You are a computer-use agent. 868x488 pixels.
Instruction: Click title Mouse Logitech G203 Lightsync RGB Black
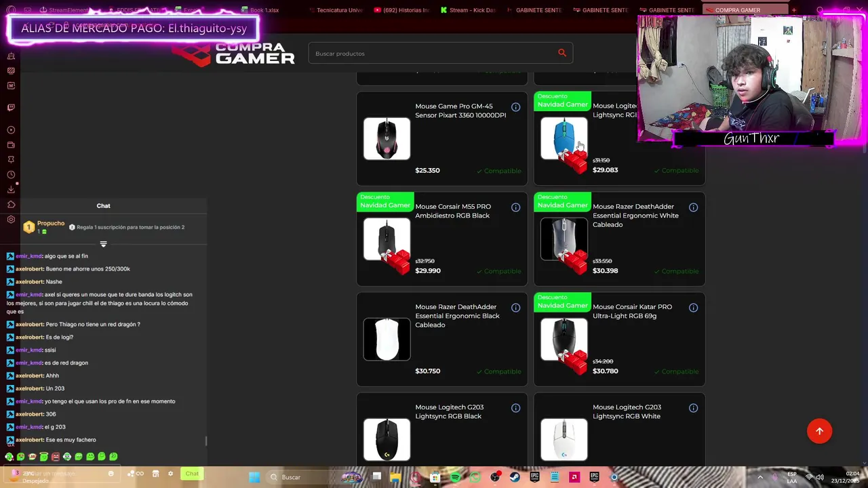coord(449,411)
